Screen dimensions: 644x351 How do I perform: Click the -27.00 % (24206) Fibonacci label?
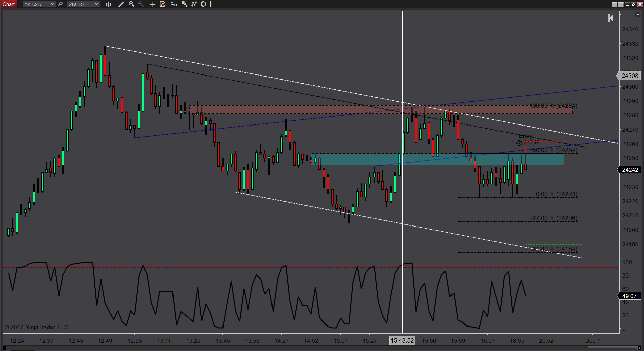tap(554, 218)
